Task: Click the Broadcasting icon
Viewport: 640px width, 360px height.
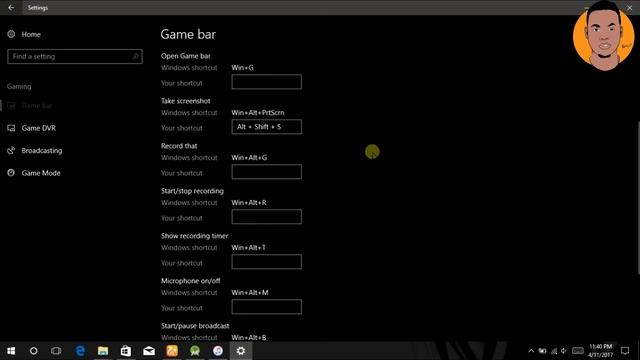Action: pyautogui.click(x=11, y=151)
